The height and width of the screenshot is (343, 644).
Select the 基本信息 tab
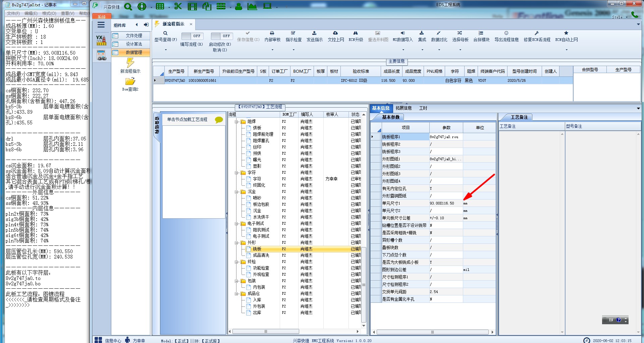click(381, 108)
